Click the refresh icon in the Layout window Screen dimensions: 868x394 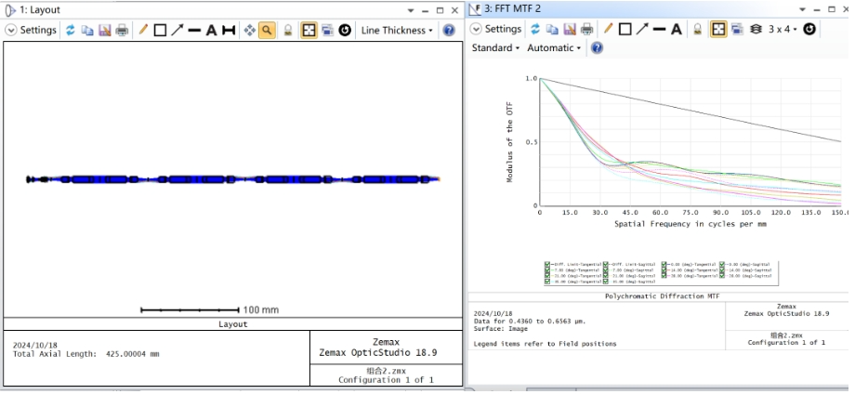(x=70, y=30)
